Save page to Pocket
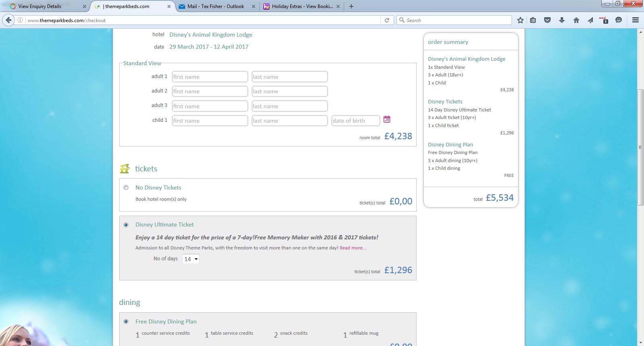The width and height of the screenshot is (644, 346). pos(547,20)
